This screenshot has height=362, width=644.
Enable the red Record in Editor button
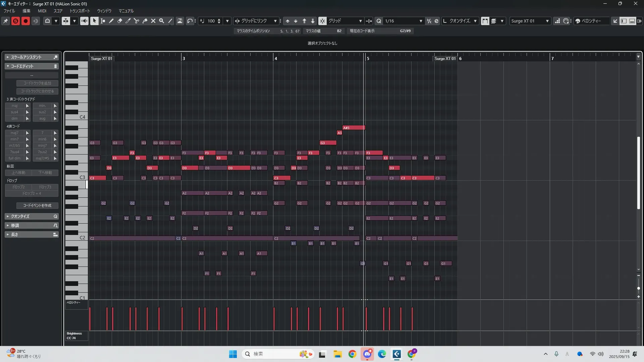(25, 21)
